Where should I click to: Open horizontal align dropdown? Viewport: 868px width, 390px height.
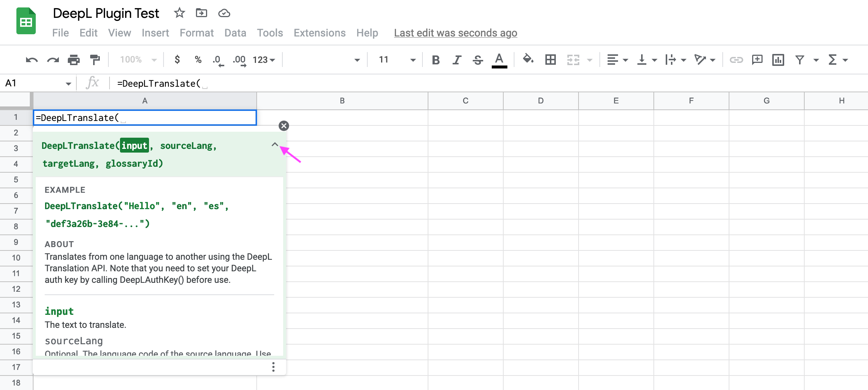tap(617, 60)
